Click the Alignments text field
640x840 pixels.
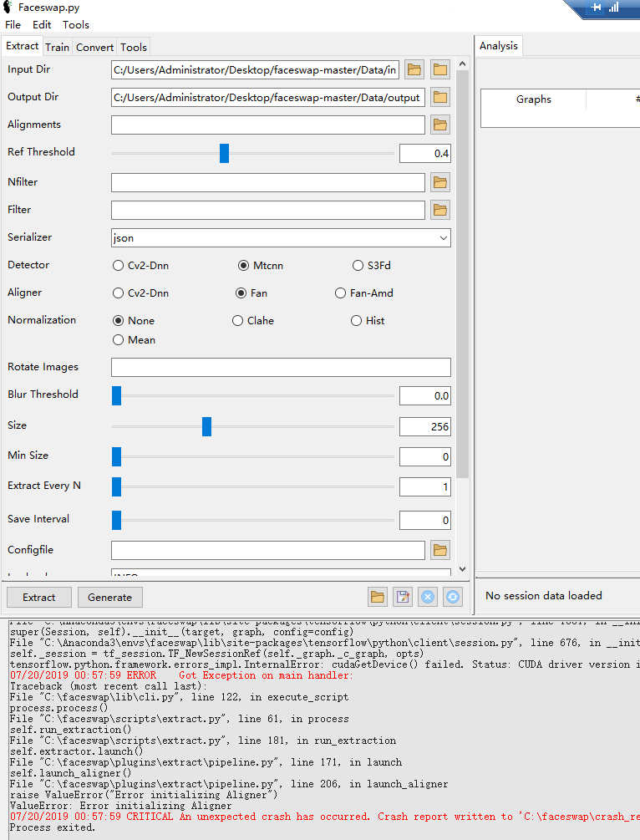click(268, 125)
